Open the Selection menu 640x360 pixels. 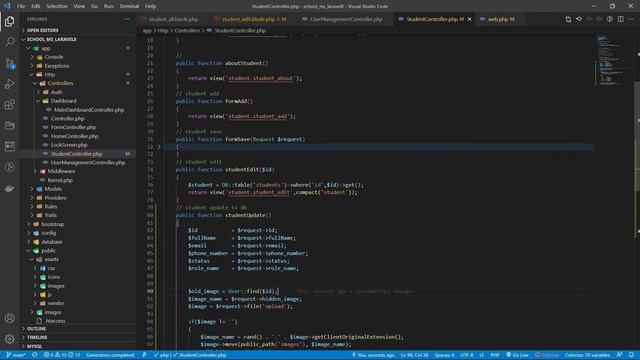(57, 6)
